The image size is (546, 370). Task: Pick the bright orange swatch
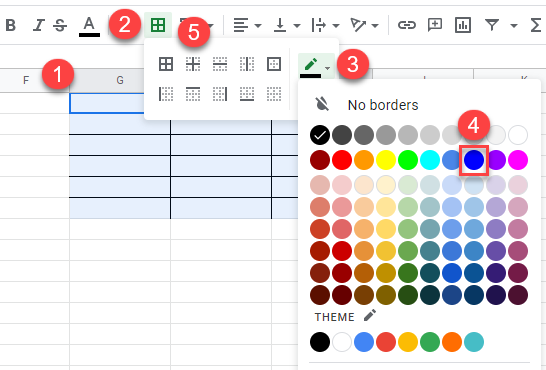(364, 160)
